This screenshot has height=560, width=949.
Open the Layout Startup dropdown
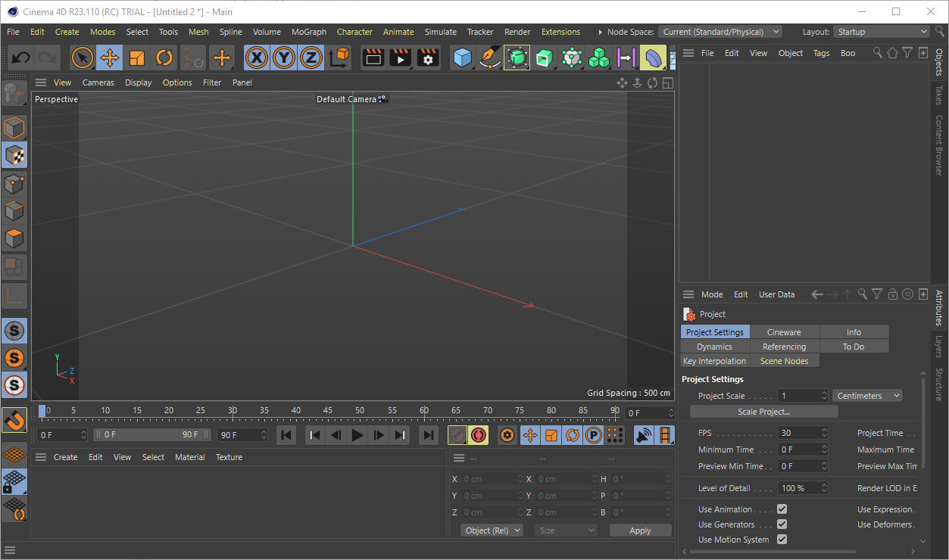(881, 32)
